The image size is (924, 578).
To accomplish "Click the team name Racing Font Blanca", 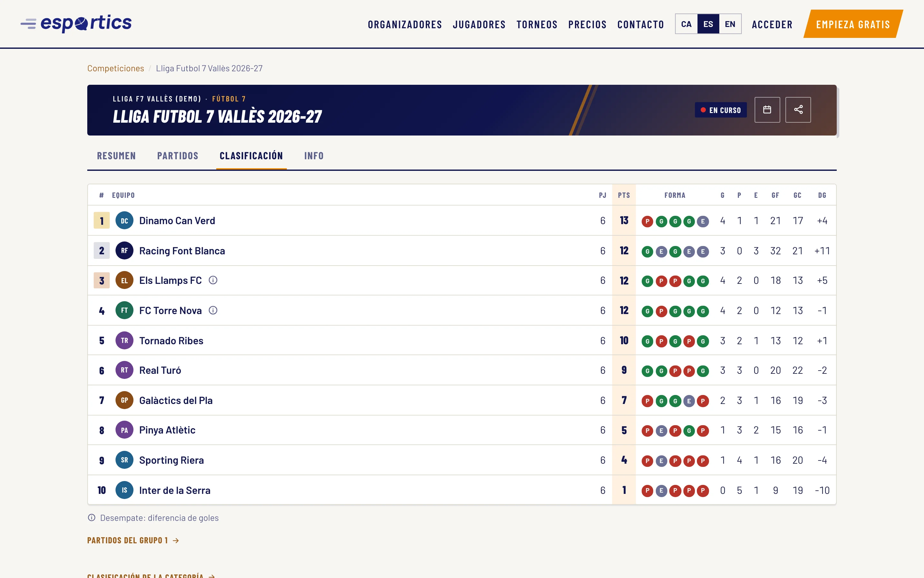I will point(182,251).
